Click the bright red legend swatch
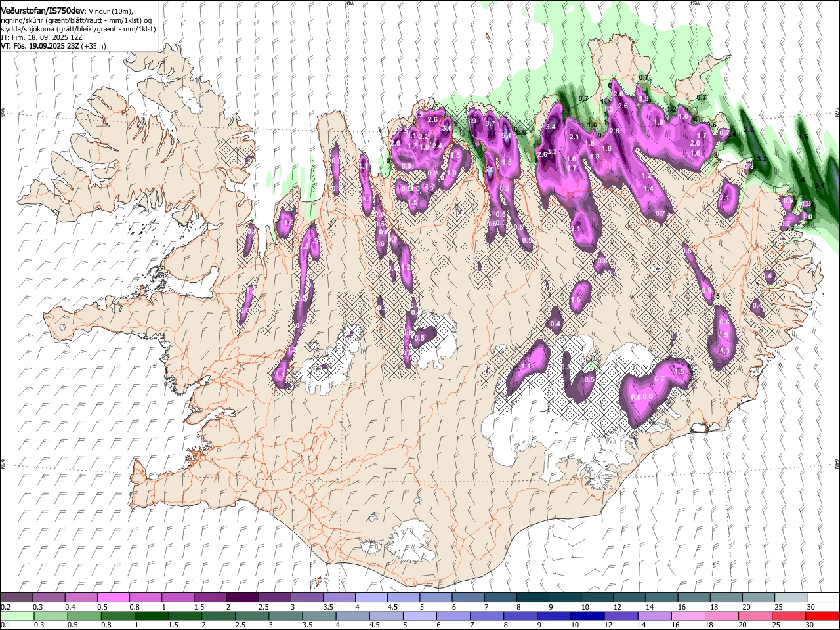The image size is (840, 630). tap(822, 616)
